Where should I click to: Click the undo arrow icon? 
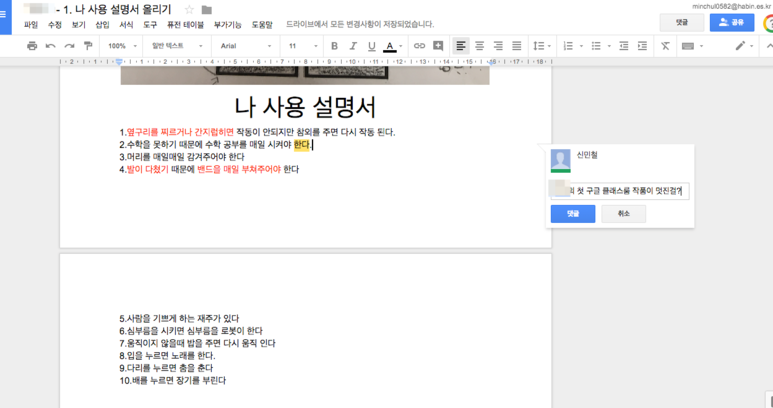point(51,46)
